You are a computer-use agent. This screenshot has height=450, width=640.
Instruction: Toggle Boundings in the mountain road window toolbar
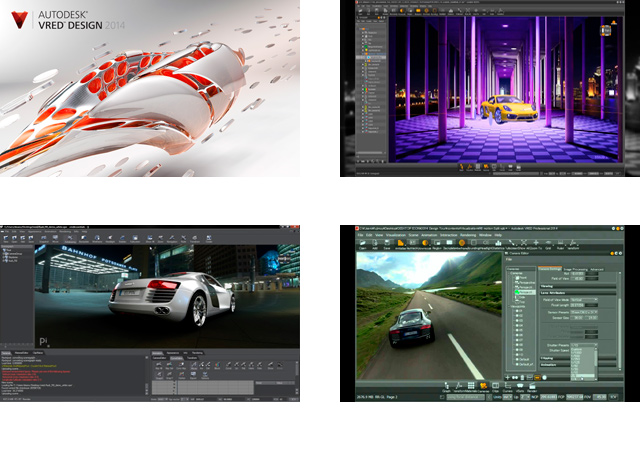coord(473,243)
